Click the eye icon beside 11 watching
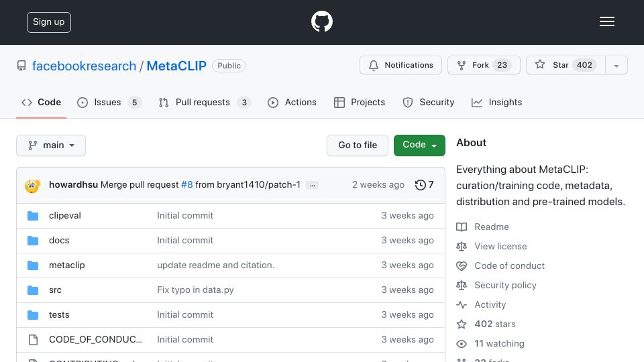The height and width of the screenshot is (362, 644). coord(462,344)
